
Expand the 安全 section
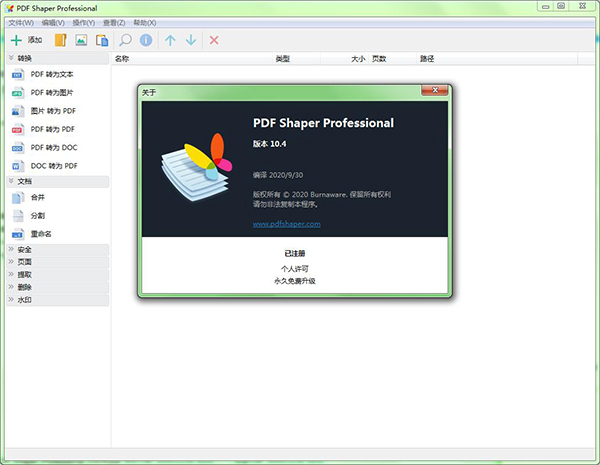click(x=57, y=250)
